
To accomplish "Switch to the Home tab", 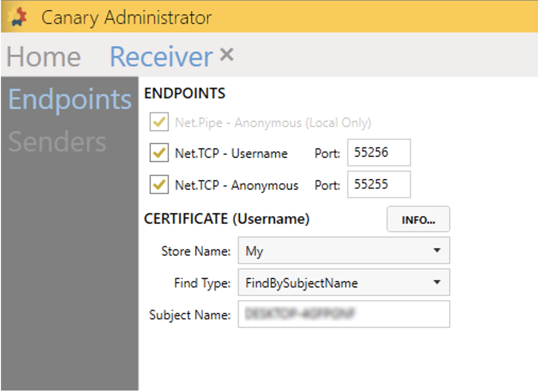I will coord(44,57).
